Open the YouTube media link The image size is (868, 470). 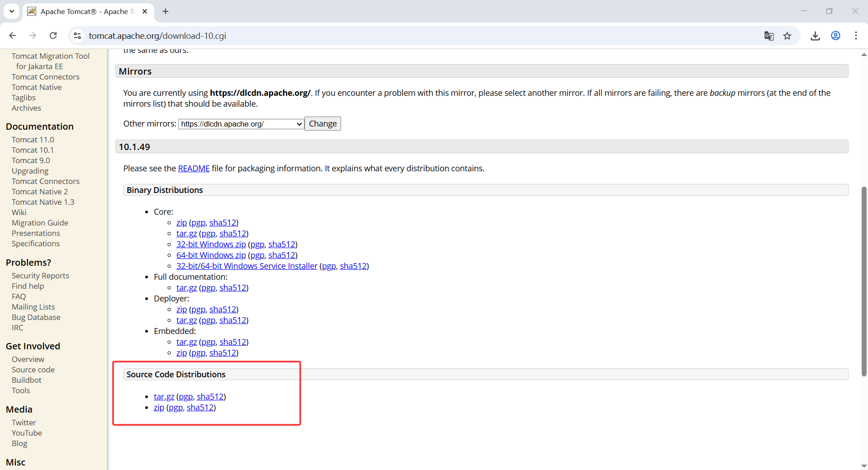coord(27,433)
